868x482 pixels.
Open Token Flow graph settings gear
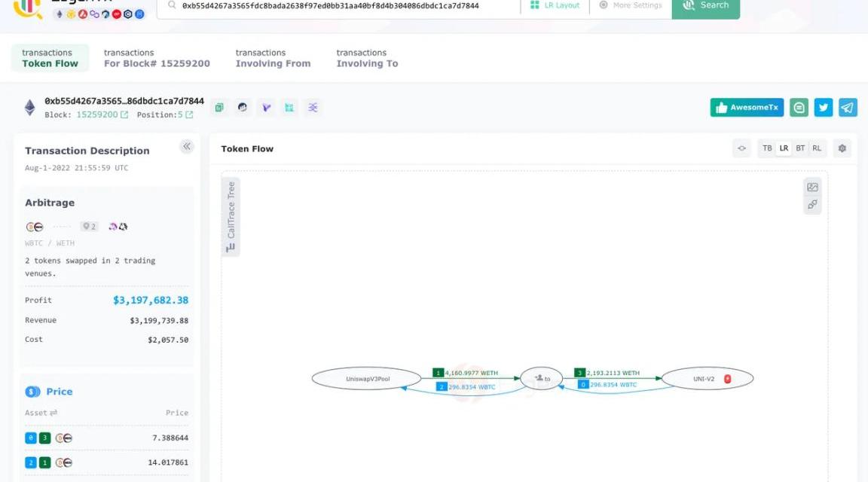(842, 148)
